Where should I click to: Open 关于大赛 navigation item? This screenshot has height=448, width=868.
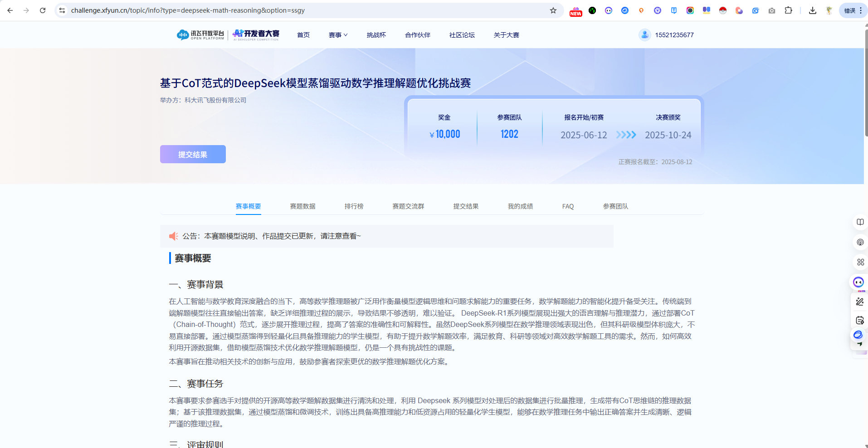pos(507,35)
